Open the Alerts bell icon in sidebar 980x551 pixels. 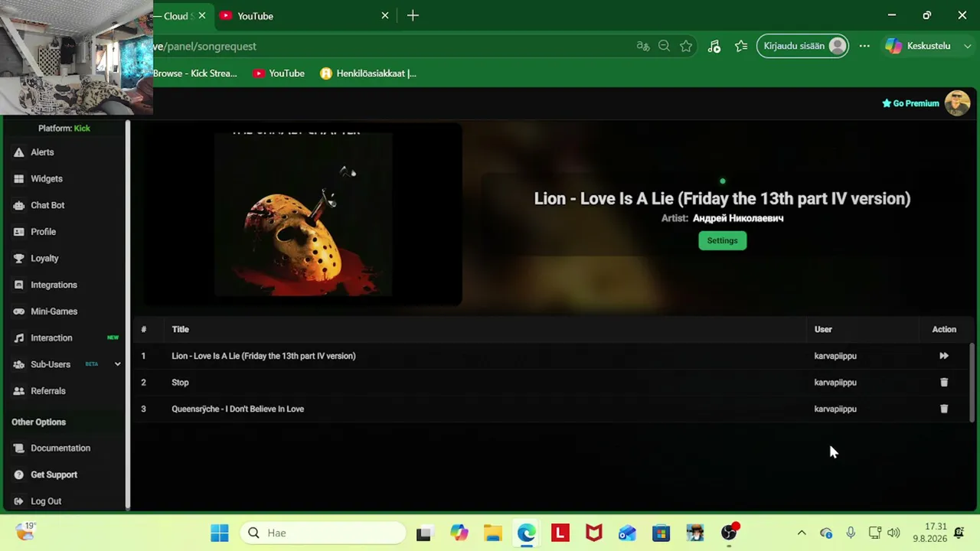click(x=18, y=152)
